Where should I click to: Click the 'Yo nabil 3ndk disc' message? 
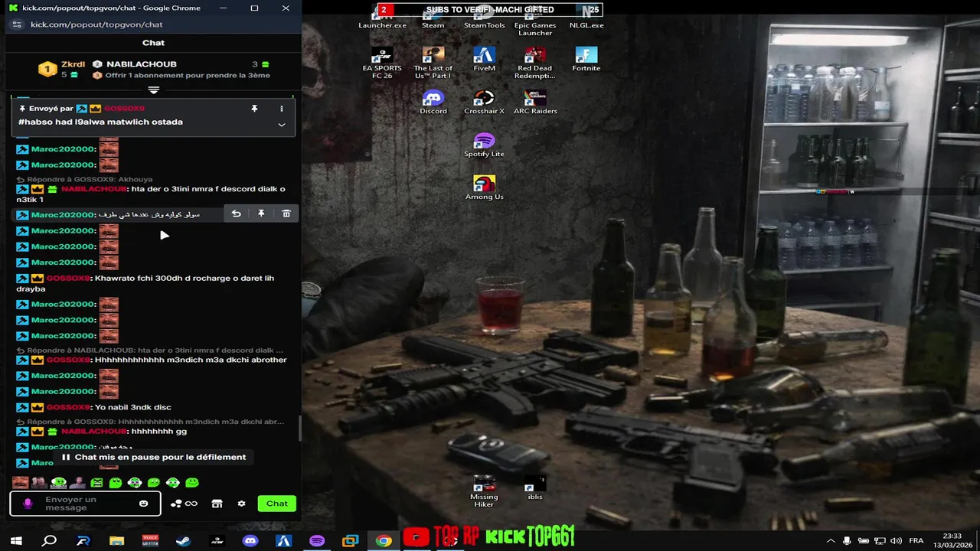tap(133, 408)
